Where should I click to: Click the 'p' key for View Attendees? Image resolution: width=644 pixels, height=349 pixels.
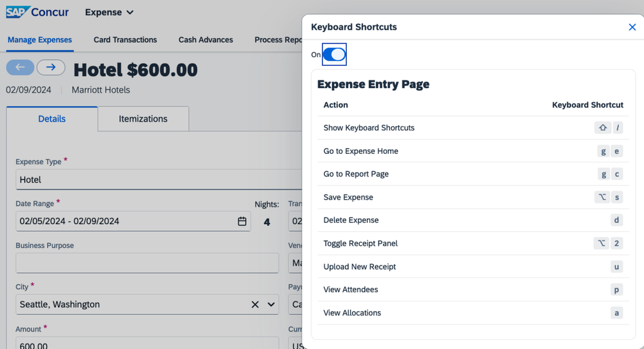pyautogui.click(x=616, y=290)
